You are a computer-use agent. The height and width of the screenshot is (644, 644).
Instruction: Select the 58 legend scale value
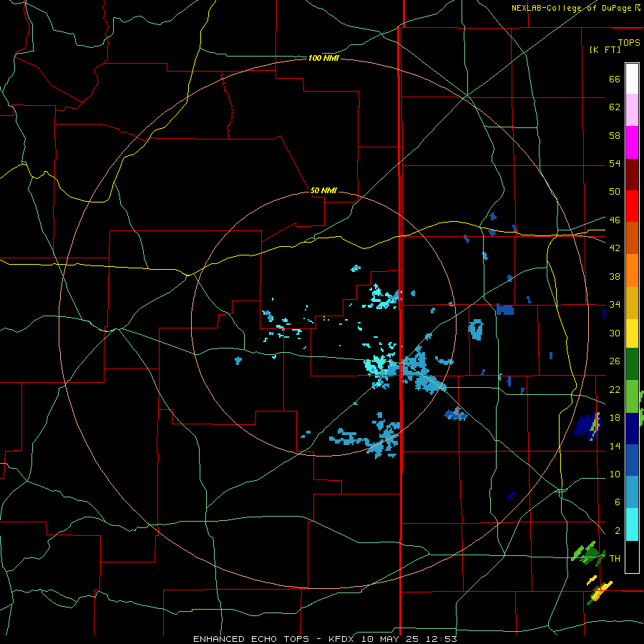coord(615,135)
